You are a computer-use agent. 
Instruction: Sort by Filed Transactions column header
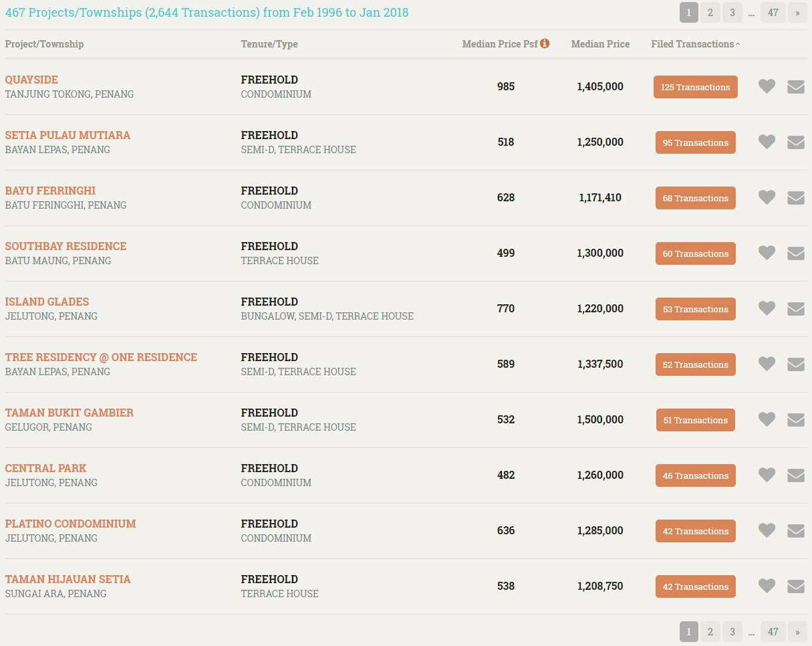click(695, 44)
